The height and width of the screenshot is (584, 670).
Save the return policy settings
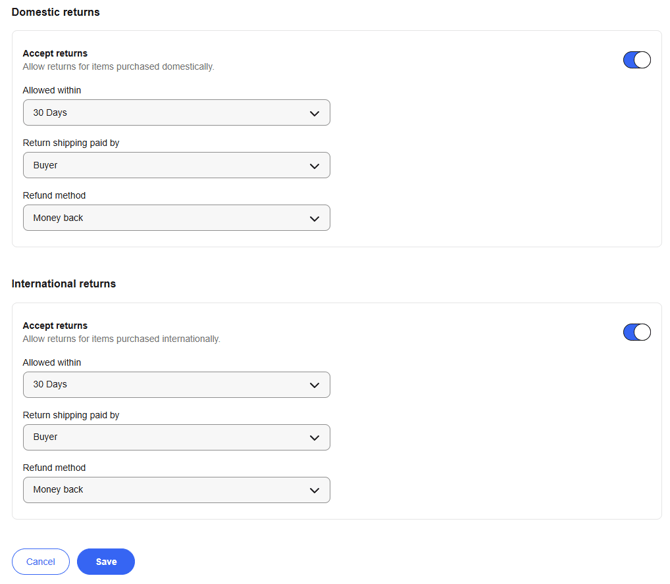click(x=106, y=561)
